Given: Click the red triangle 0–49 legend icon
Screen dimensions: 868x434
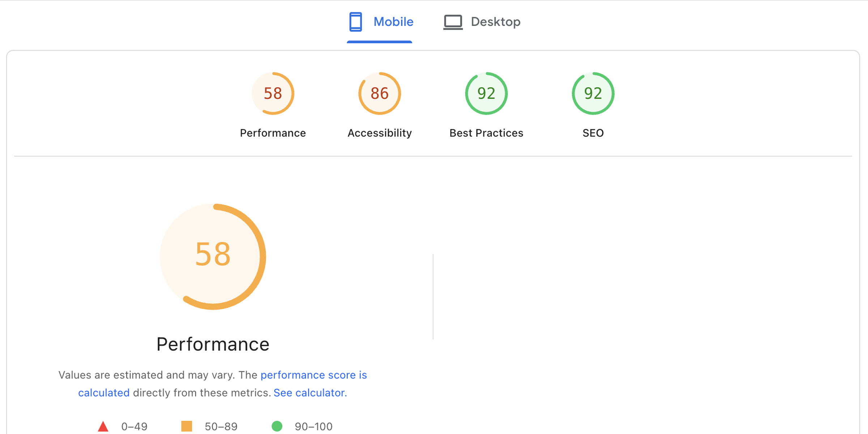Looking at the screenshot, I should pyautogui.click(x=103, y=426).
